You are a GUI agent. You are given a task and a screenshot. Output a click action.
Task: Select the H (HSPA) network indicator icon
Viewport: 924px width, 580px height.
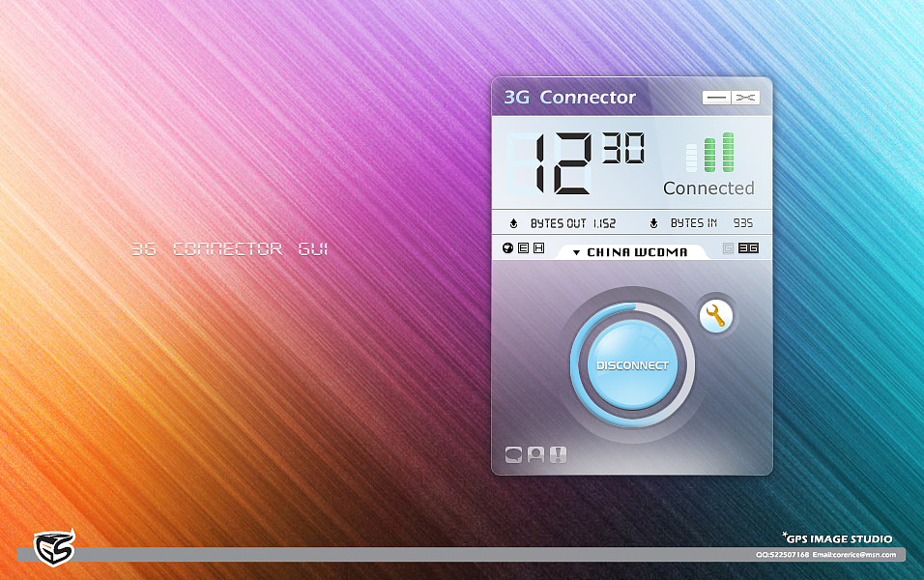tap(538, 248)
